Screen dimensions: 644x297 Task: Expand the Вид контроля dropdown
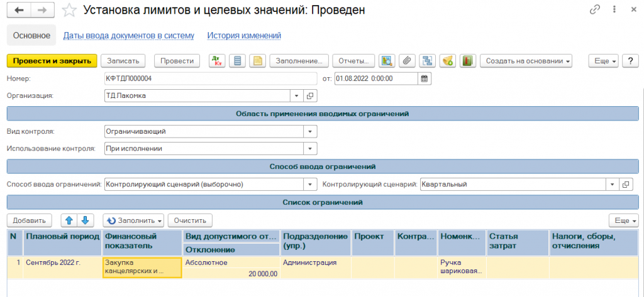pos(310,131)
